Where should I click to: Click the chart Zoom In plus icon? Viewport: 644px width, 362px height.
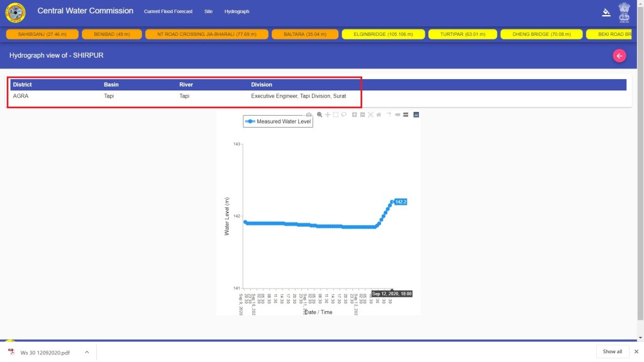coord(355,114)
